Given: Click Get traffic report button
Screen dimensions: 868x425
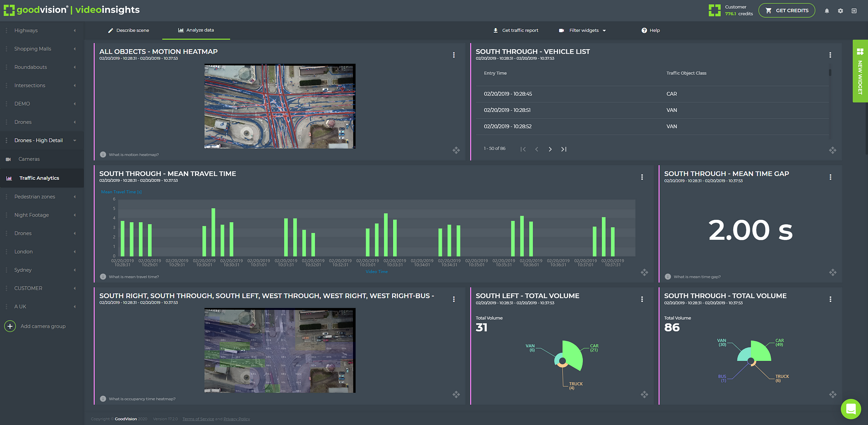Looking at the screenshot, I should point(516,31).
